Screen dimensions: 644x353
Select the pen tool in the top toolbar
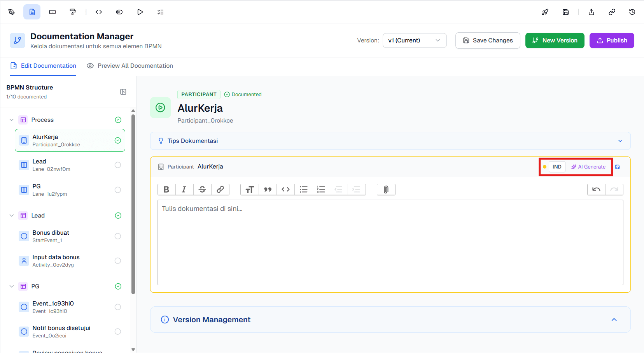[x=12, y=12]
